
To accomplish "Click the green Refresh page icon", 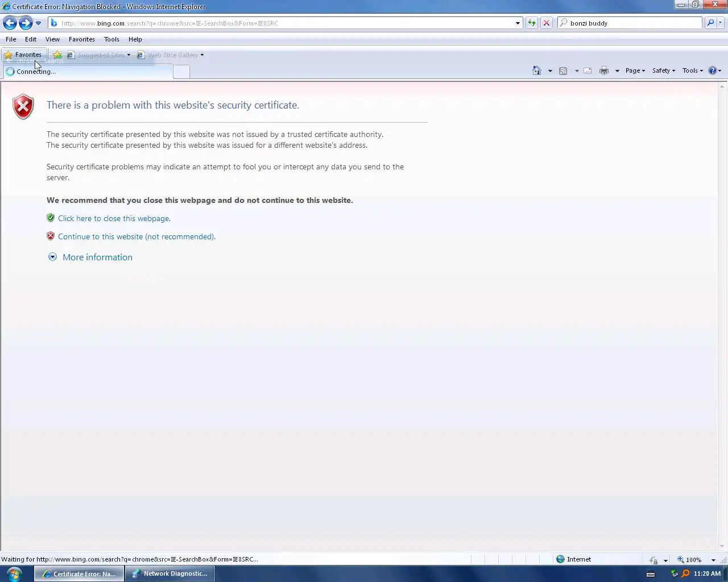I will point(531,23).
